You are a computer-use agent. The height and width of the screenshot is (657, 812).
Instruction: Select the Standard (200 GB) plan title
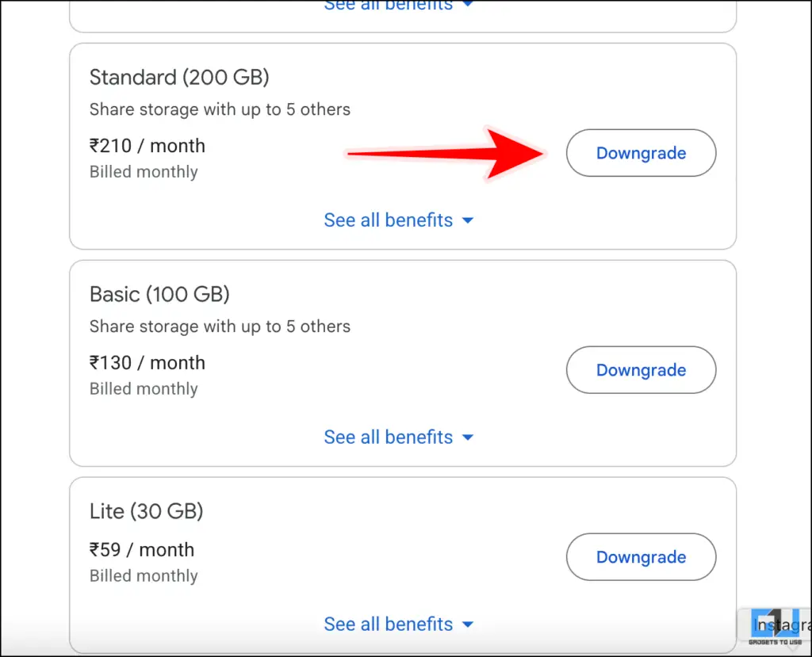pos(179,78)
